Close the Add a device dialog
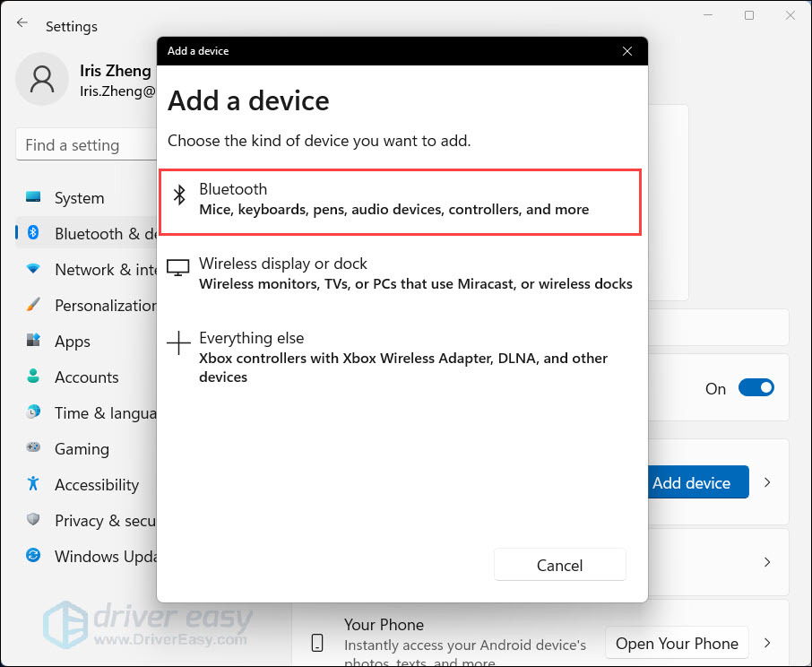Image resolution: width=812 pixels, height=667 pixels. click(x=627, y=51)
